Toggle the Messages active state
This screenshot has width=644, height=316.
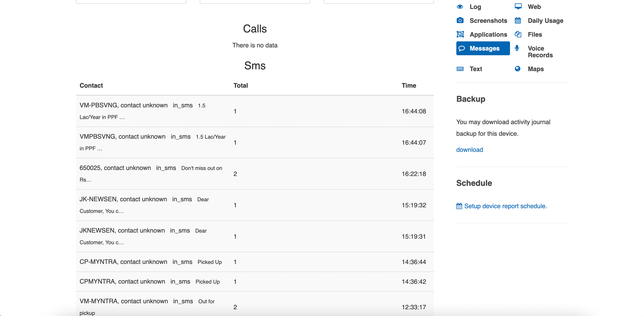(482, 48)
